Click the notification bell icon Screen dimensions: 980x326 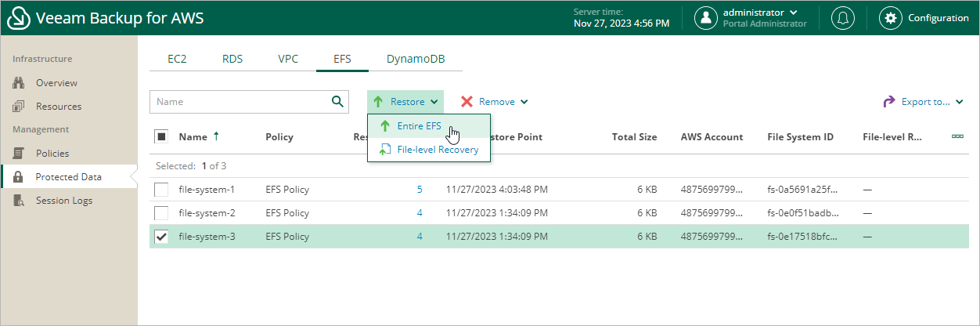click(844, 18)
